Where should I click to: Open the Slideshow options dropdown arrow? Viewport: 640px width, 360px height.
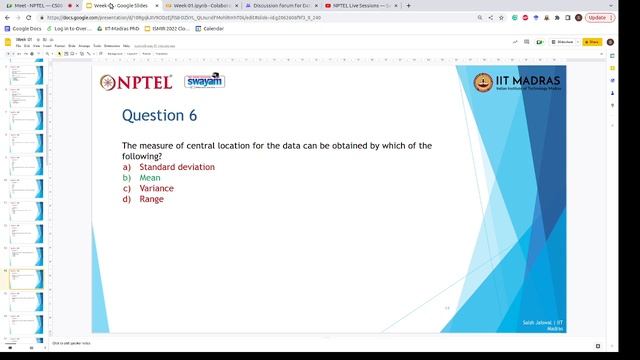click(578, 42)
